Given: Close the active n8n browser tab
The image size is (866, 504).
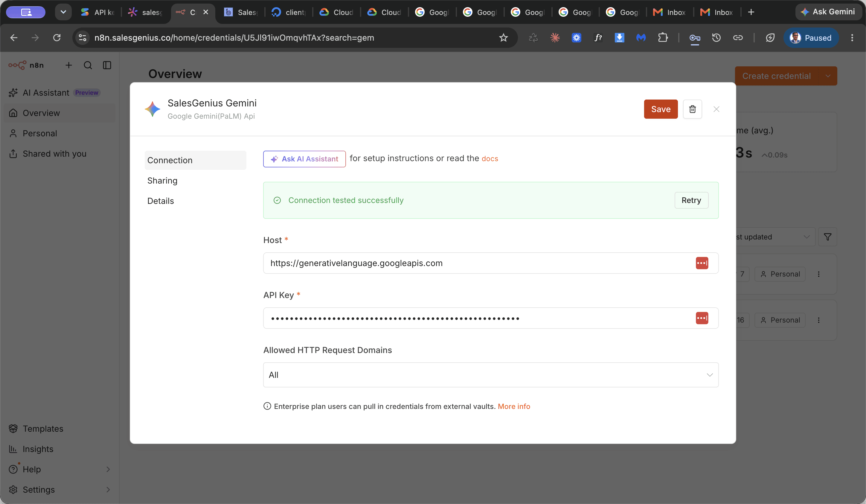Looking at the screenshot, I should click(x=206, y=12).
